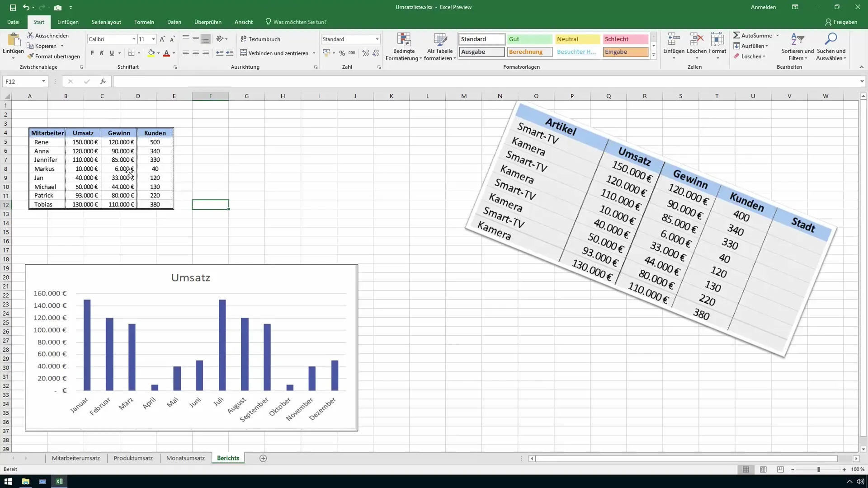Apply the Gut cell style
Screen dimensions: 868x488
coord(529,39)
